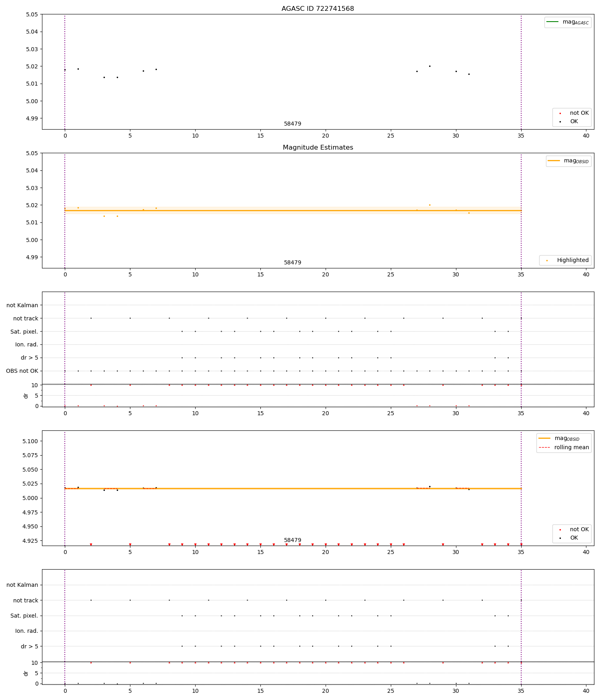
Task: Click the red 'not OK' legend marker in top plot
Action: tap(560, 113)
